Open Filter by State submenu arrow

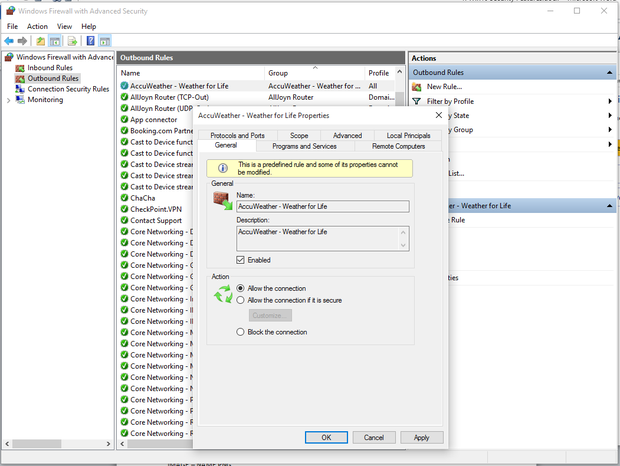click(x=610, y=115)
